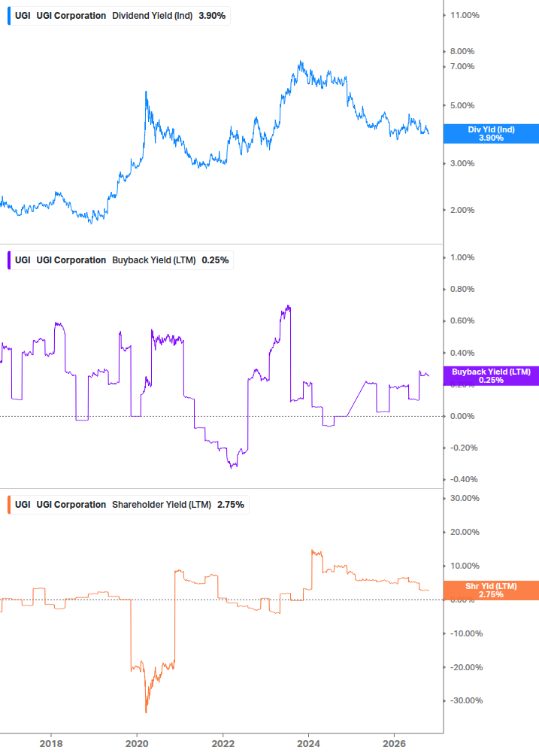Click the 3.00% label on dividend yield axis
The height and width of the screenshot is (756, 539).
[x=462, y=163]
